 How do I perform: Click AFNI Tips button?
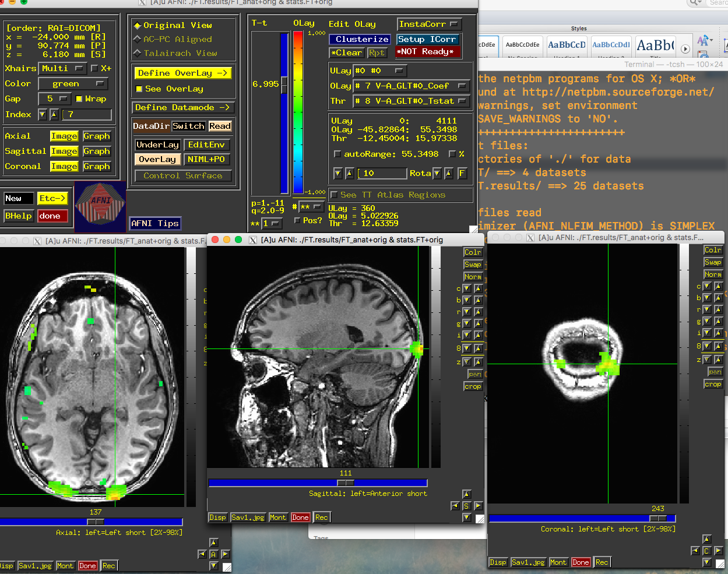coord(155,223)
